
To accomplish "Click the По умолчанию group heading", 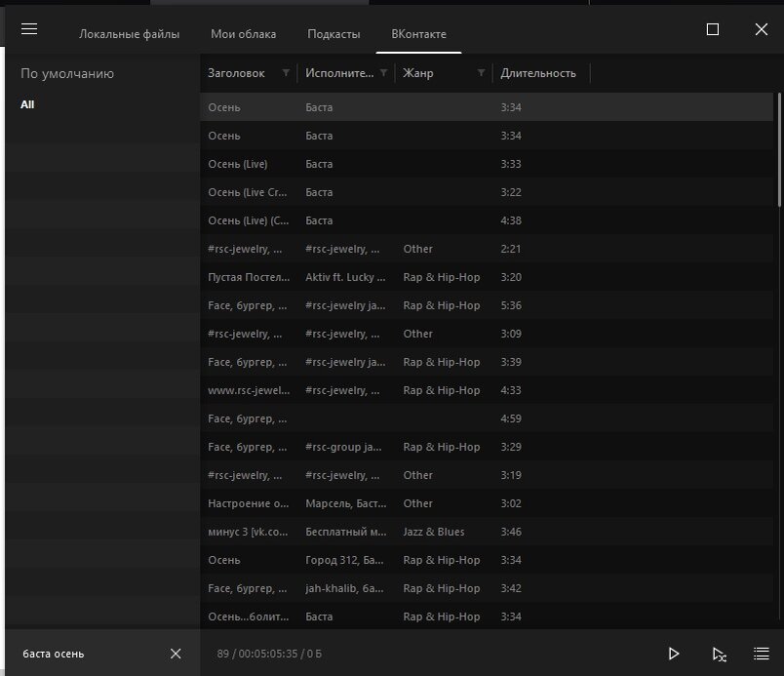I will (x=67, y=73).
